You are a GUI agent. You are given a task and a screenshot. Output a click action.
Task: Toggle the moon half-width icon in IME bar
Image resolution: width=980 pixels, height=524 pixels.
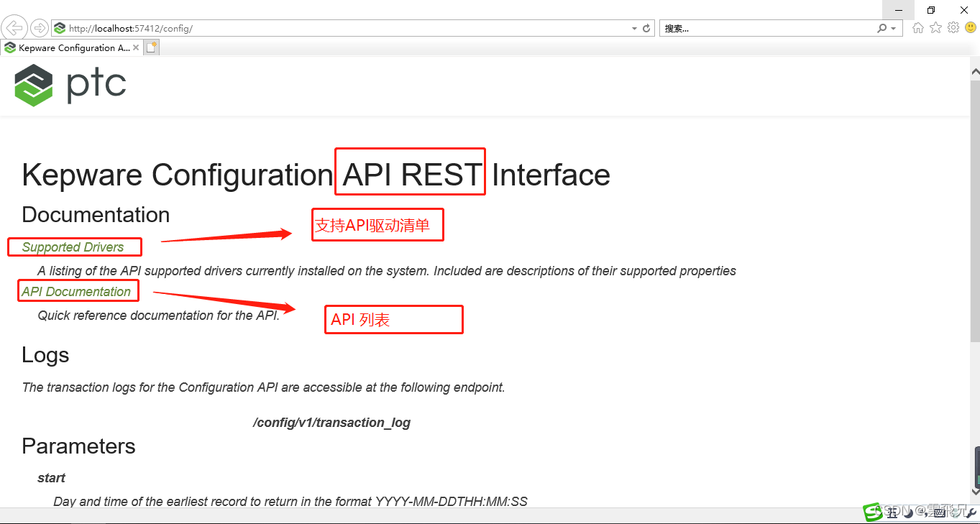tap(907, 512)
